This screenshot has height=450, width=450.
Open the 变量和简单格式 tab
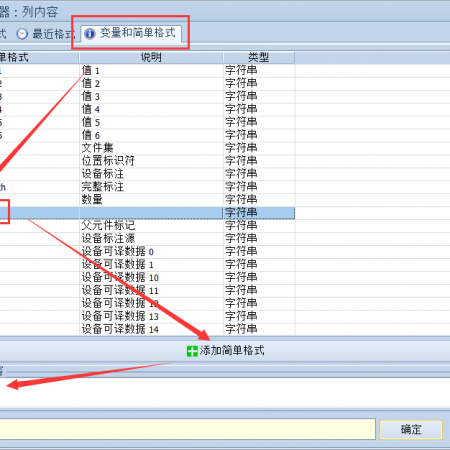point(131,33)
